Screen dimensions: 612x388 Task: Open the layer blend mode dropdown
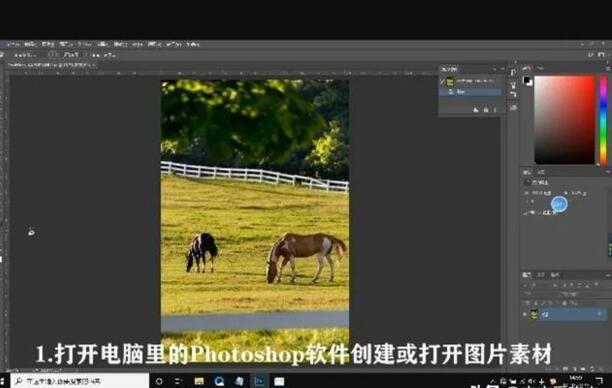coord(537,293)
